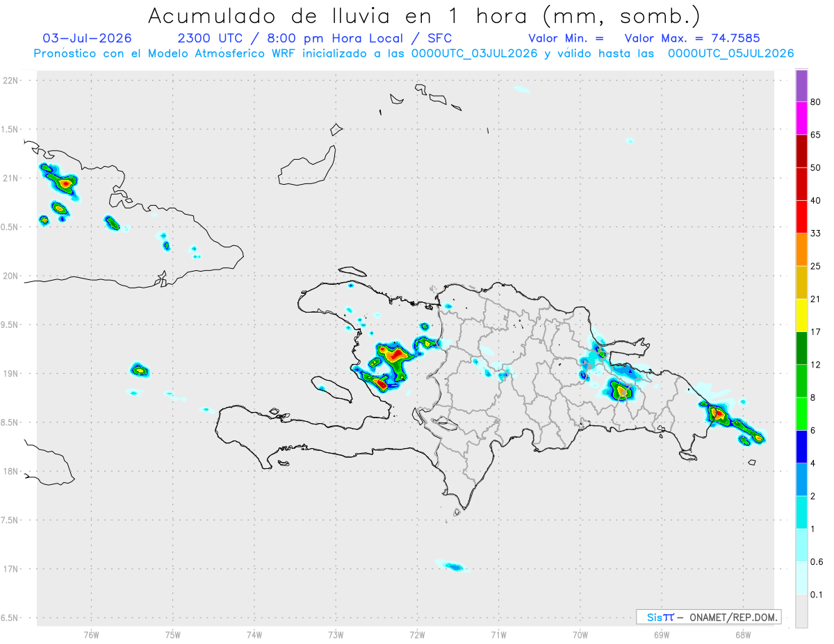Image resolution: width=834 pixels, height=644 pixels.
Task: Click the "0000UTC_05JUL2026" valid-until time text
Action: point(731,53)
